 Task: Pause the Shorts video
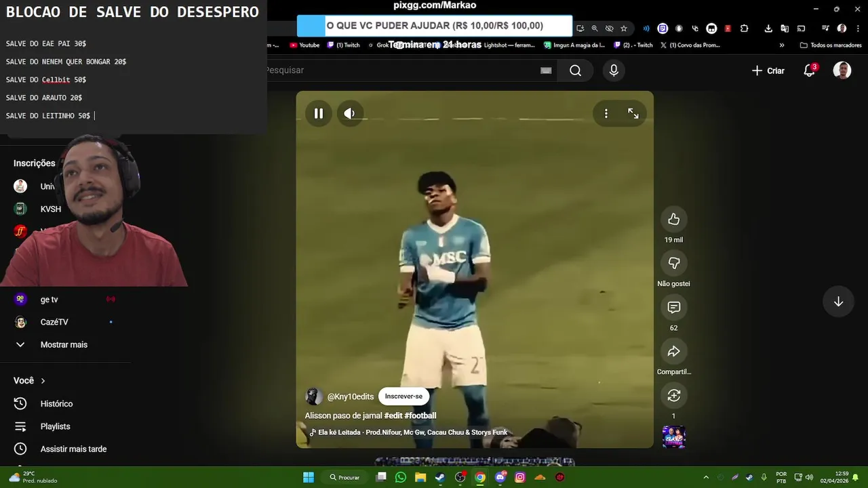pos(319,114)
